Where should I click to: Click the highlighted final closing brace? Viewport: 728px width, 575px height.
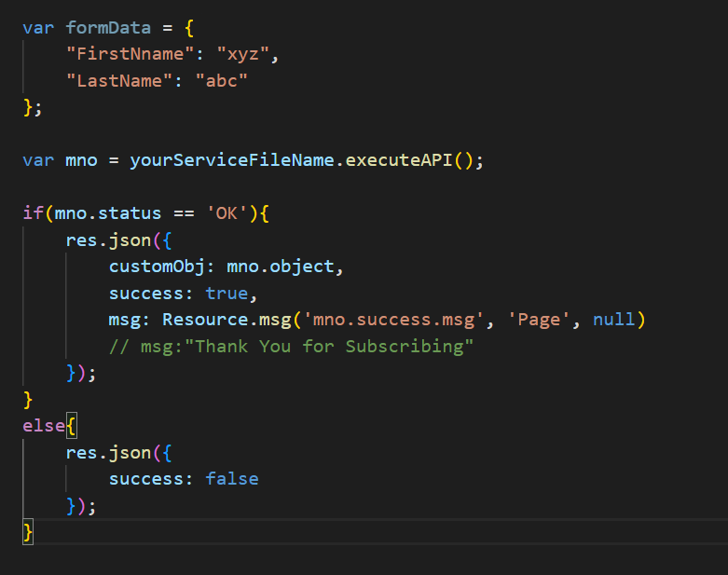point(28,532)
